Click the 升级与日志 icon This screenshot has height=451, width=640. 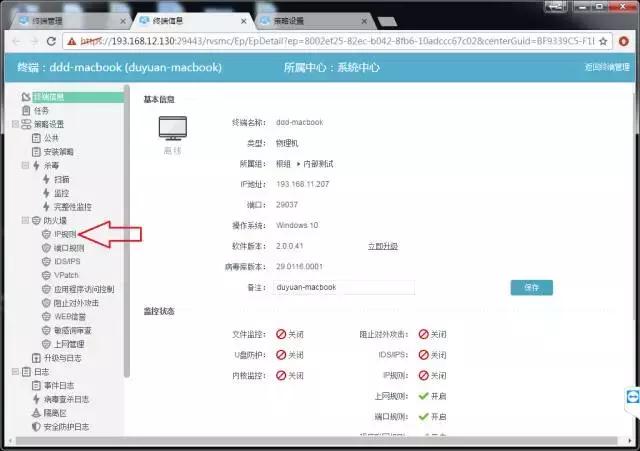pyautogui.click(x=36, y=358)
